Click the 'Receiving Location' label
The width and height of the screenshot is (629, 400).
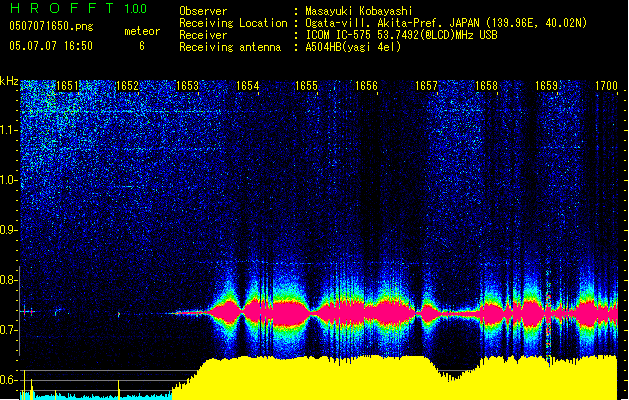click(233, 23)
